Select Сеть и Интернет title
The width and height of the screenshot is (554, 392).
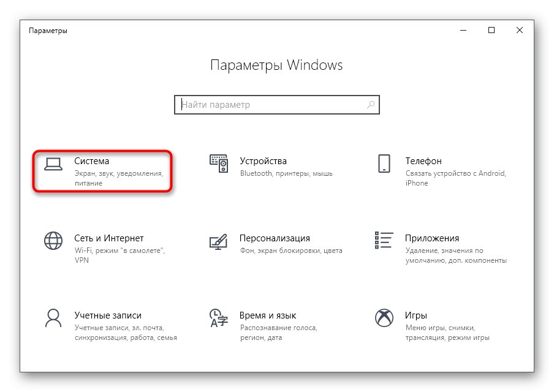(109, 238)
